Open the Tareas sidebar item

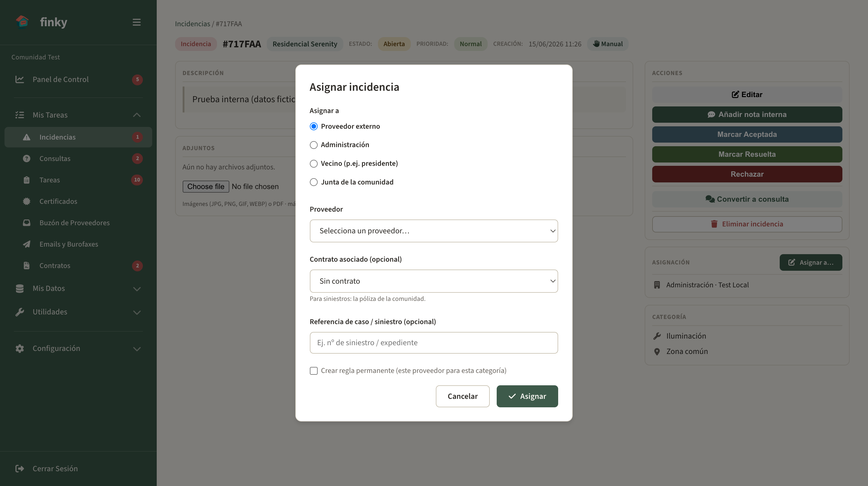(x=78, y=180)
